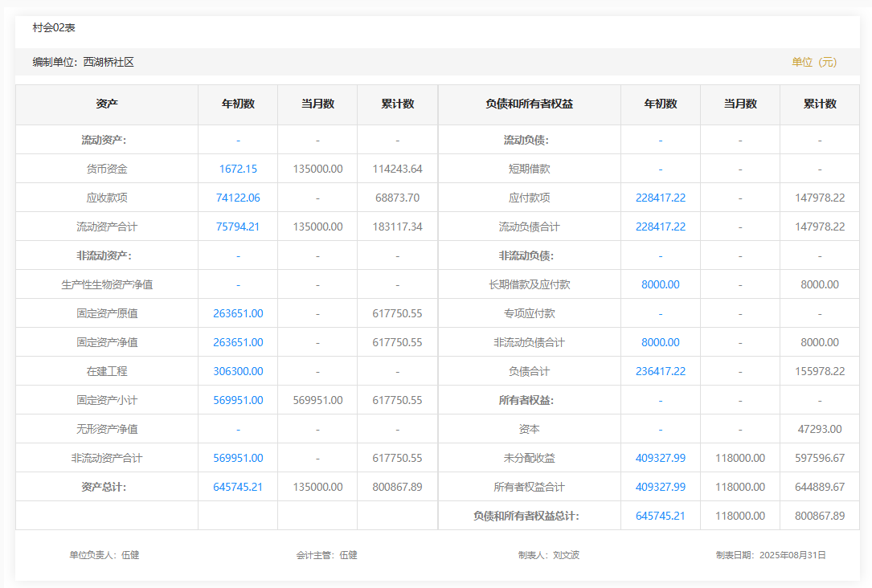872x588 pixels.
Task: Select the 货币资金 累计数 cell 114243.64
Action: coord(397,169)
